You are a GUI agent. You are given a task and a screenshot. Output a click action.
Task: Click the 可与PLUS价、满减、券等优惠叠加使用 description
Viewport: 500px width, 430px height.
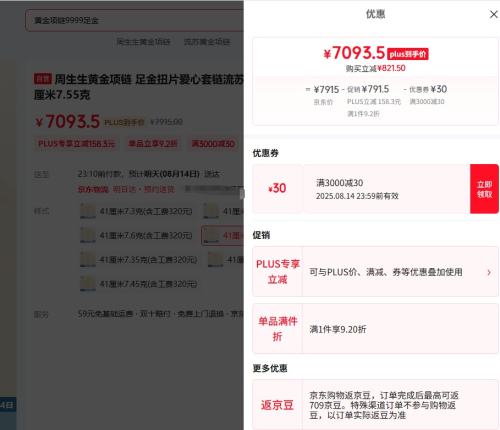[386, 272]
